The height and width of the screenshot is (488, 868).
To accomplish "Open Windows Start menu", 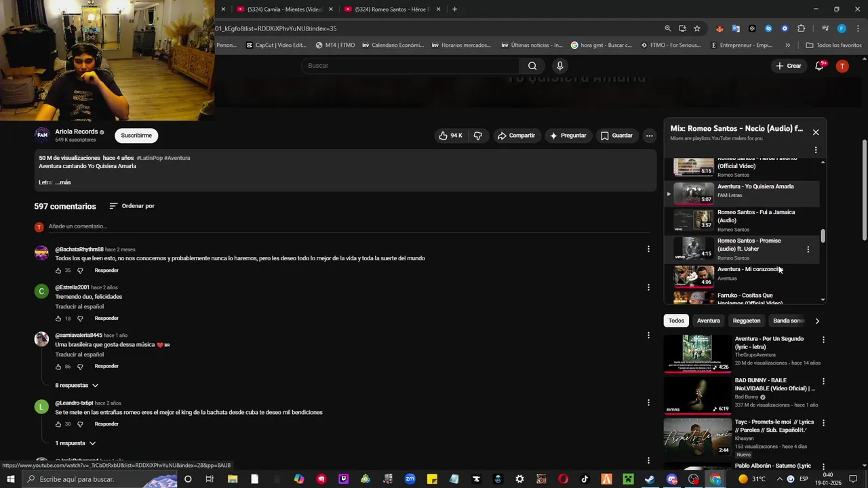I will (10, 479).
